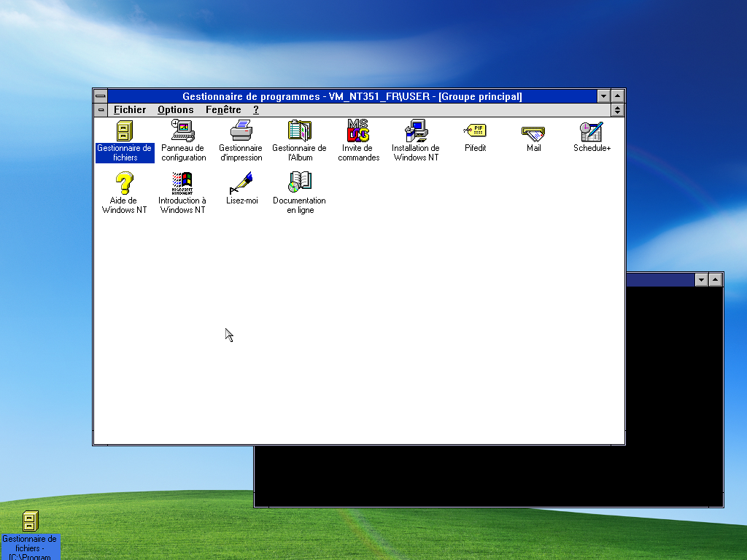Open the Options menu
The image size is (747, 560).
tap(175, 110)
